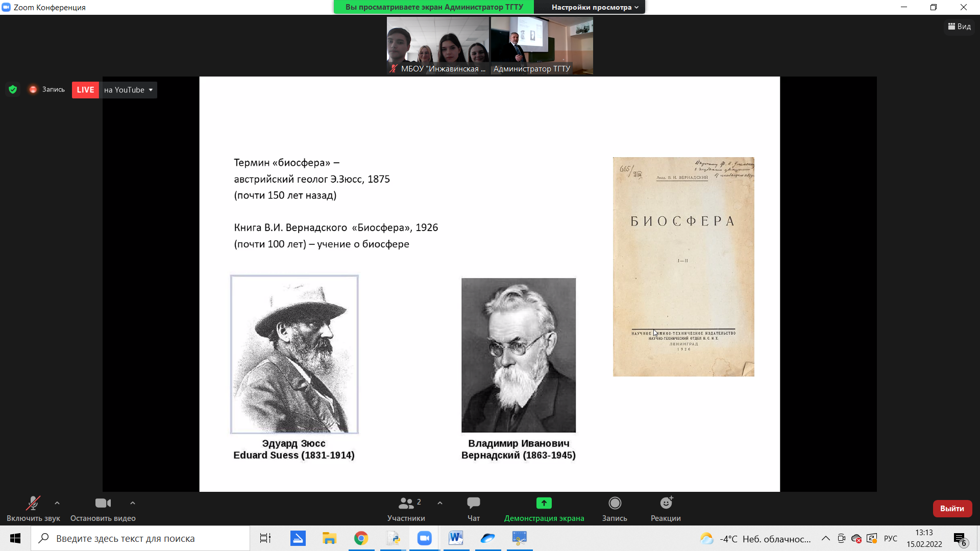Show hidden system tray icons
980x551 pixels.
[x=825, y=539]
